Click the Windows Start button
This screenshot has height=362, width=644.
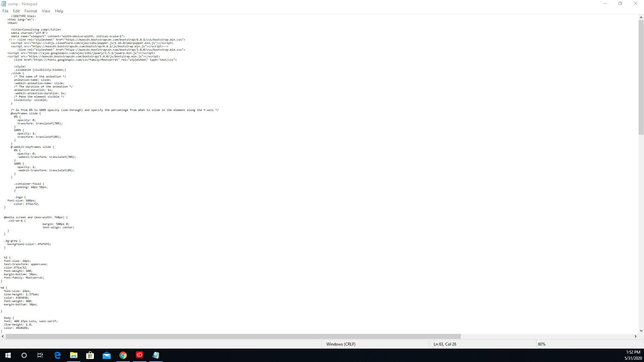pyautogui.click(x=8, y=355)
